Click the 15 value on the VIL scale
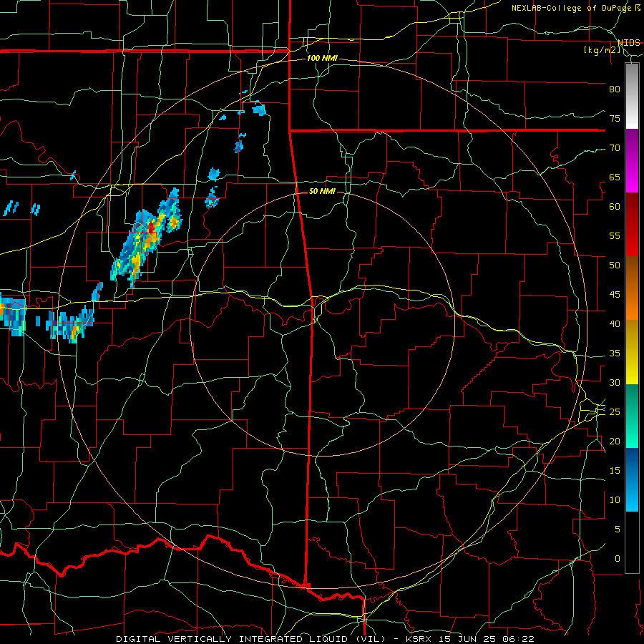The image size is (644, 644). (x=615, y=470)
